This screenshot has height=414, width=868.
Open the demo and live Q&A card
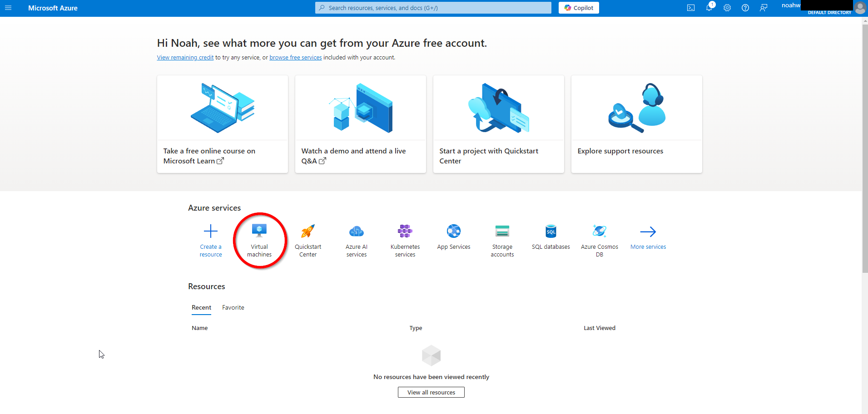point(361,124)
